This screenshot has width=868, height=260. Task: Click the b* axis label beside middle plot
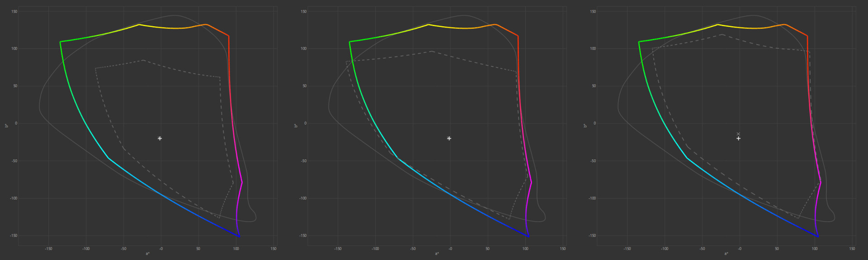(296, 125)
